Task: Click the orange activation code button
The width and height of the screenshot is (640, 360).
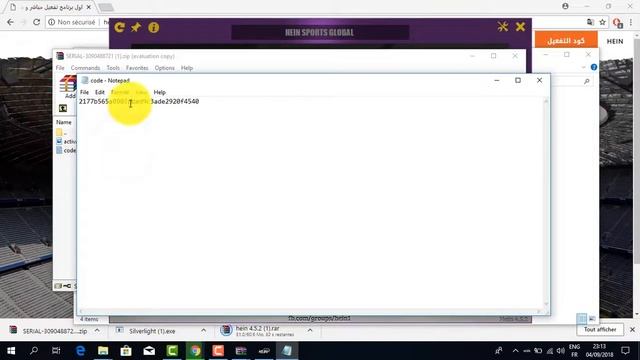Action: [566, 40]
